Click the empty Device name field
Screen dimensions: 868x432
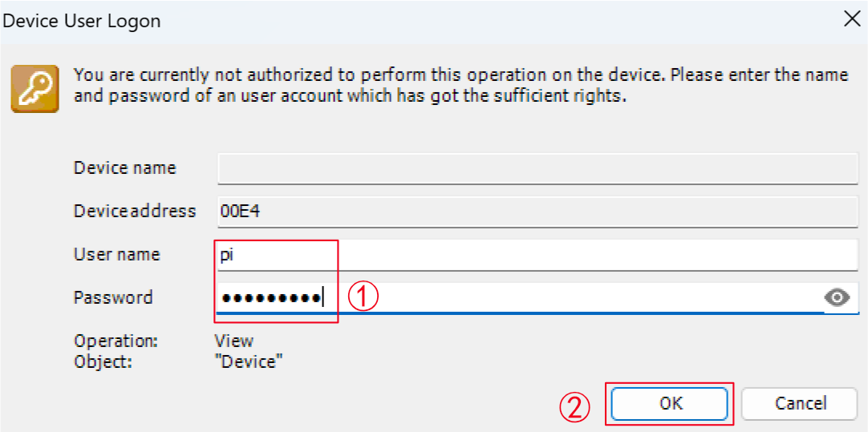(x=537, y=168)
